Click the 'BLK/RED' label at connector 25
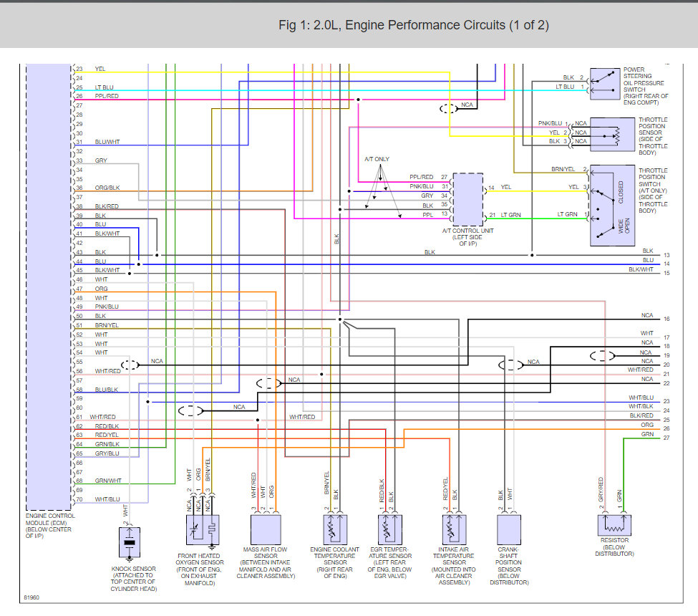 (641, 415)
